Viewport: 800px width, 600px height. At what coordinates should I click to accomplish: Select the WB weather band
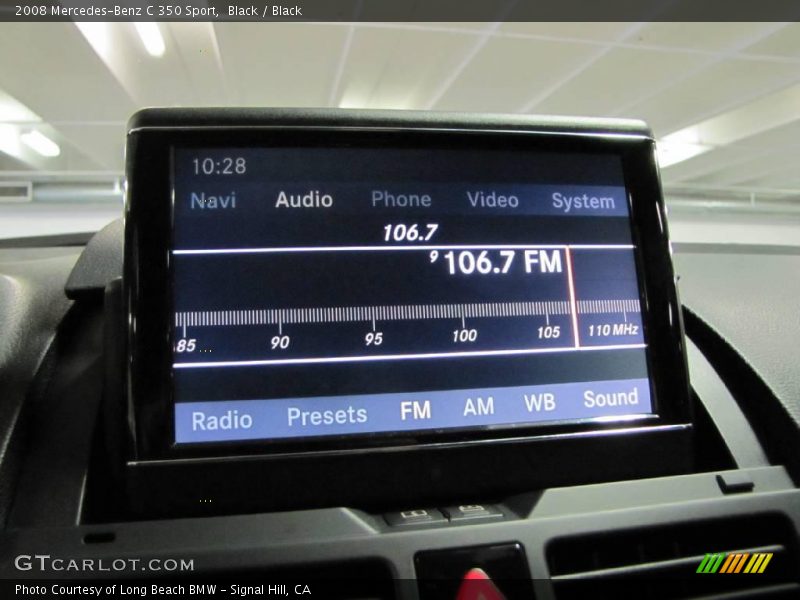pos(539,403)
